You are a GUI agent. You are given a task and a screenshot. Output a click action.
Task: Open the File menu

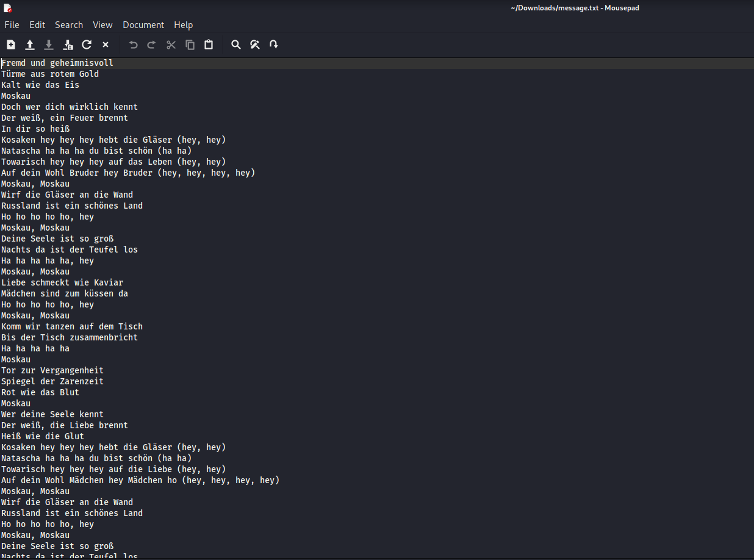click(x=12, y=25)
